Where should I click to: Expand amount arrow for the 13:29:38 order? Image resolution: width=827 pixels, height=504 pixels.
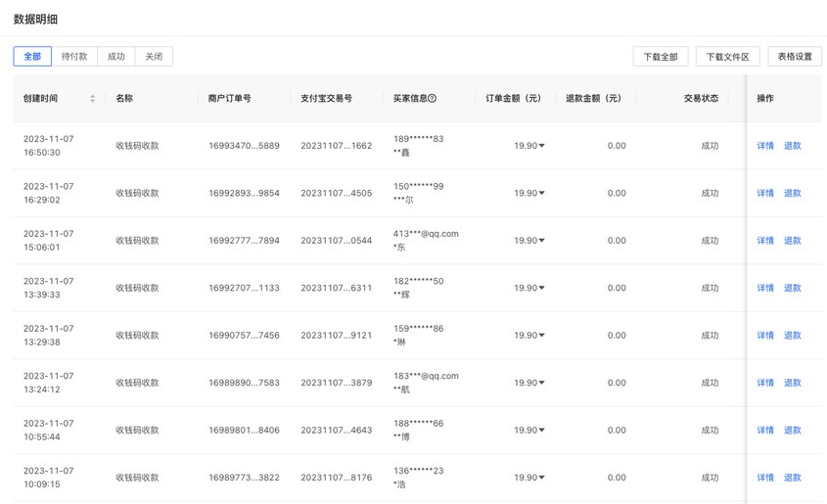(541, 336)
